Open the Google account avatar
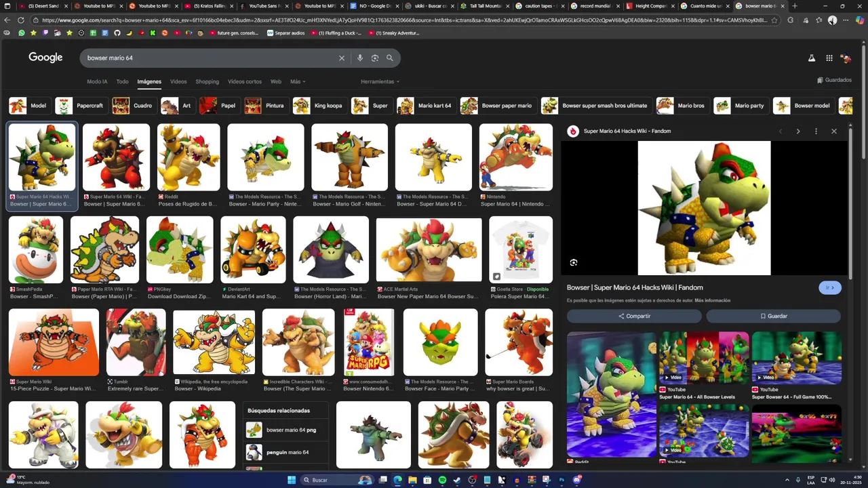The width and height of the screenshot is (868, 488). tap(846, 58)
